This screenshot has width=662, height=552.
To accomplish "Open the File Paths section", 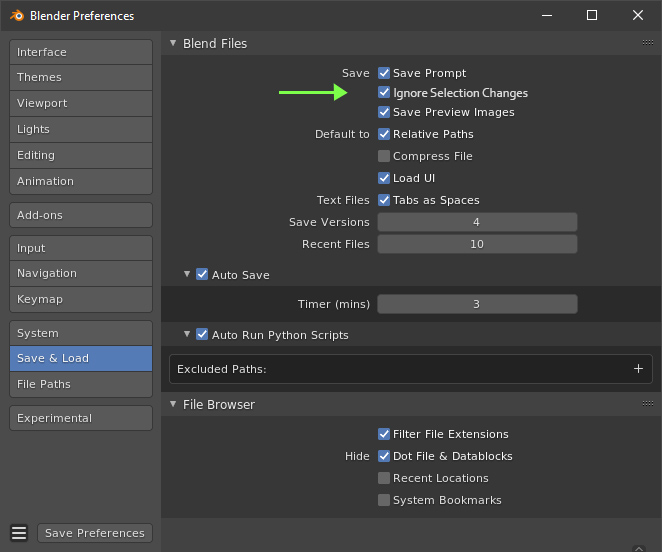I will pos(81,384).
